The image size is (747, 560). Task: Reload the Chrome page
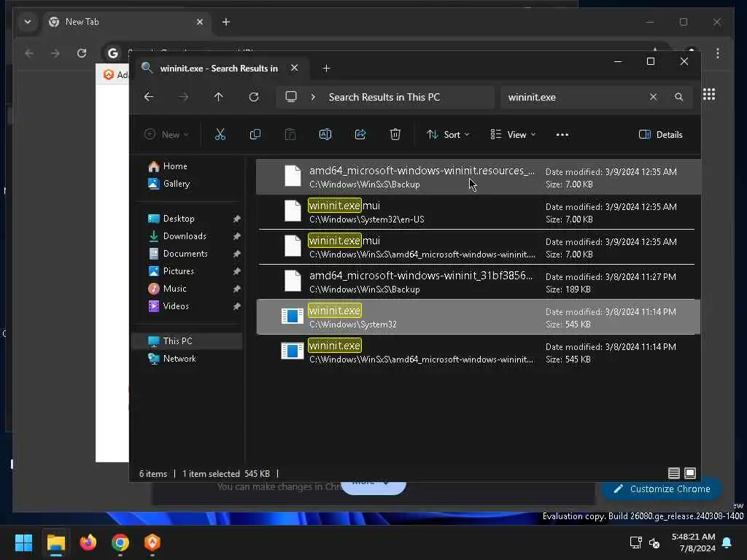[x=82, y=53]
